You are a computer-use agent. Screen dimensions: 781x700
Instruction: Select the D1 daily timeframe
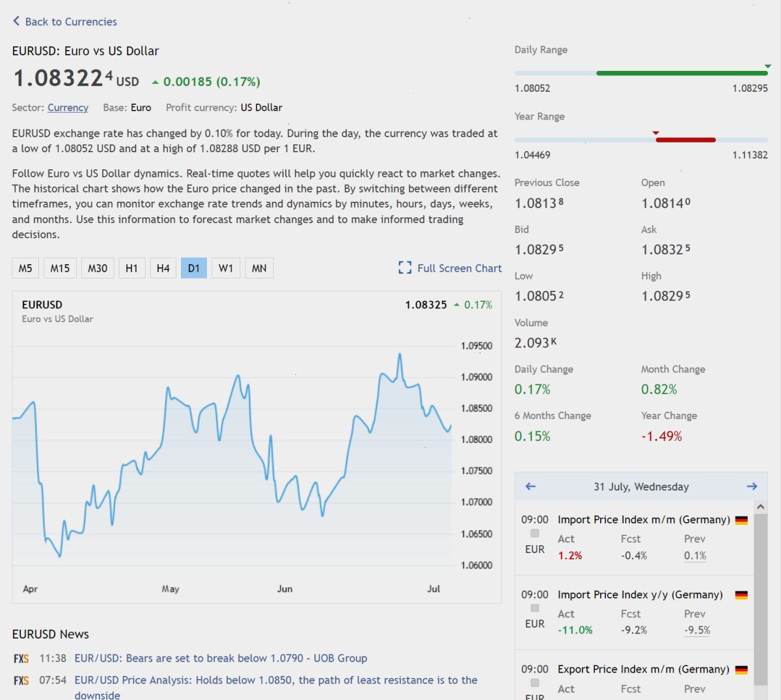point(194,268)
